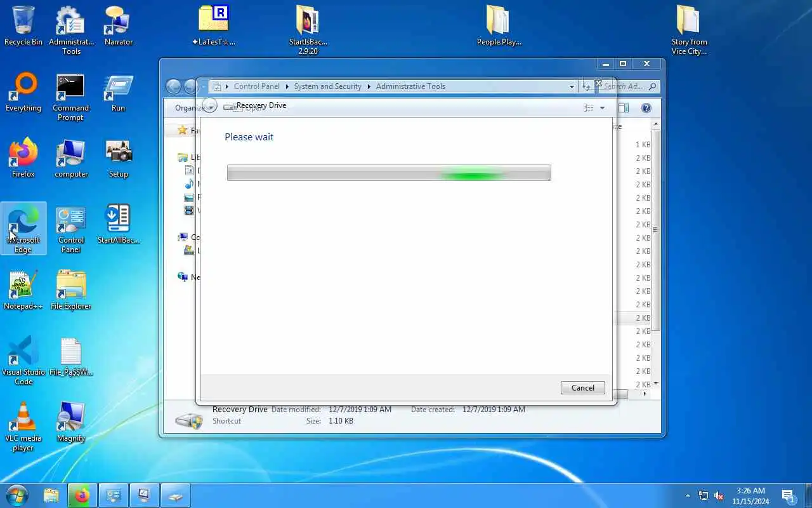812x508 pixels.
Task: Open the computer desktop shortcut
Action: (x=71, y=158)
